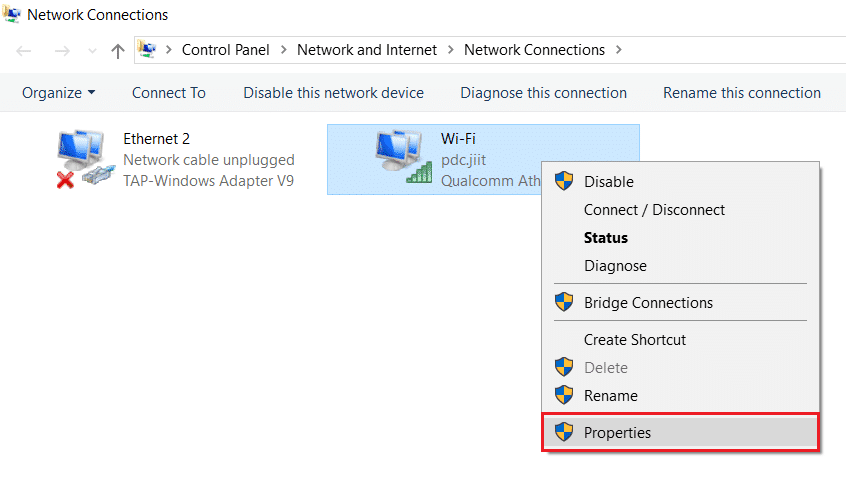Choose Status in the context menu
846x479 pixels.
click(x=606, y=238)
